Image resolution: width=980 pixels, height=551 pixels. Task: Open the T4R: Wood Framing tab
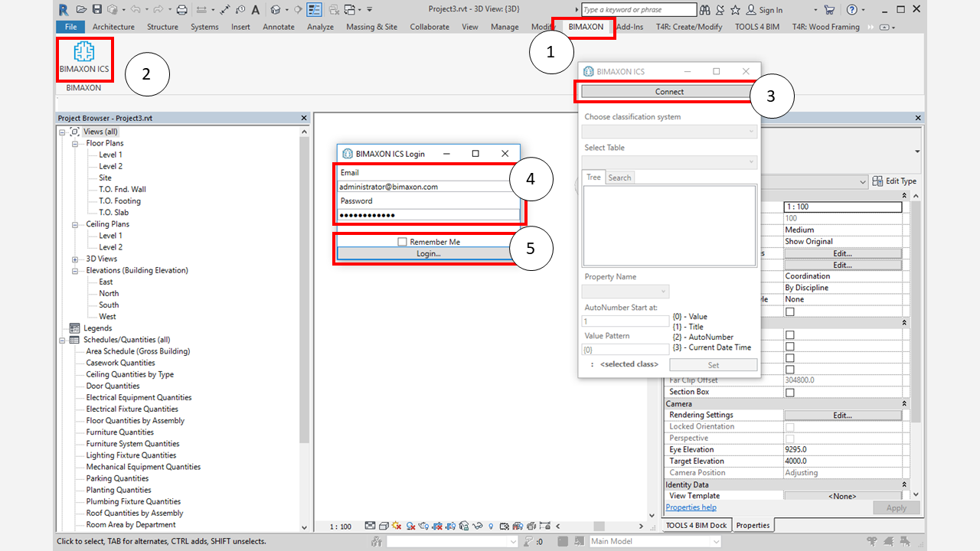pos(825,27)
